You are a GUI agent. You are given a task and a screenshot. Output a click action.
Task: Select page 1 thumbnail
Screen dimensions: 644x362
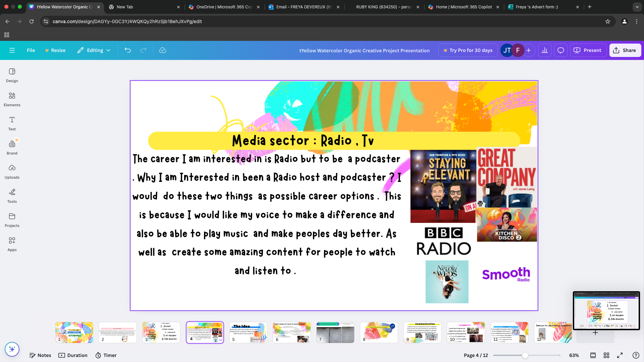coord(74,333)
